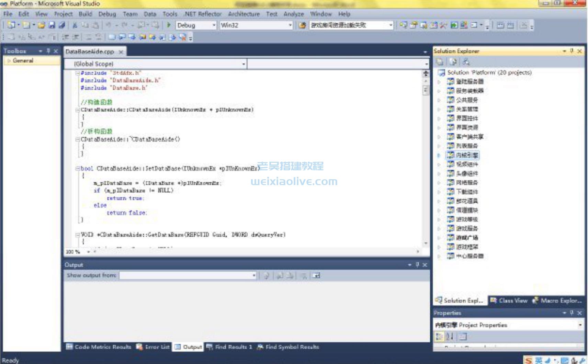The width and height of the screenshot is (588, 364).
Task: Switch to the Class View tab
Action: point(509,300)
